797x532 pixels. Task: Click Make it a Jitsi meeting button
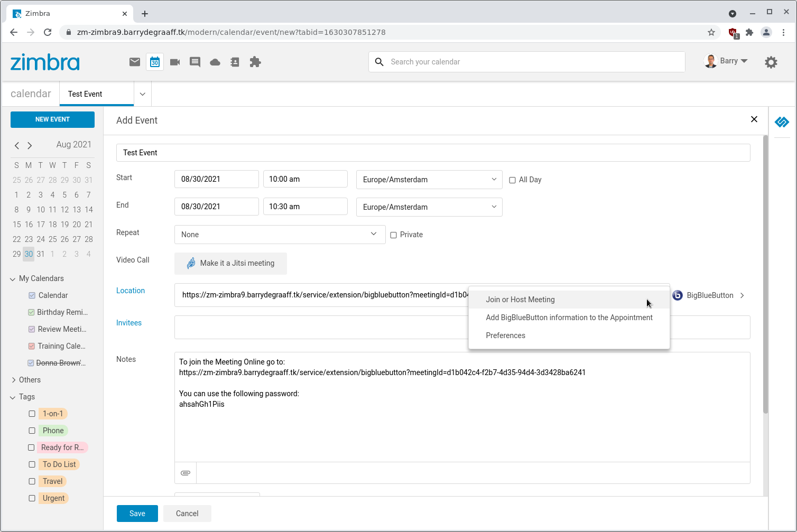230,263
